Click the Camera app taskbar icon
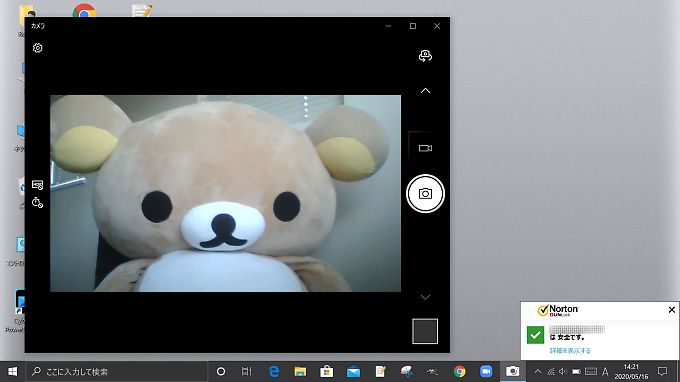The image size is (680, 382). pyautogui.click(x=513, y=372)
